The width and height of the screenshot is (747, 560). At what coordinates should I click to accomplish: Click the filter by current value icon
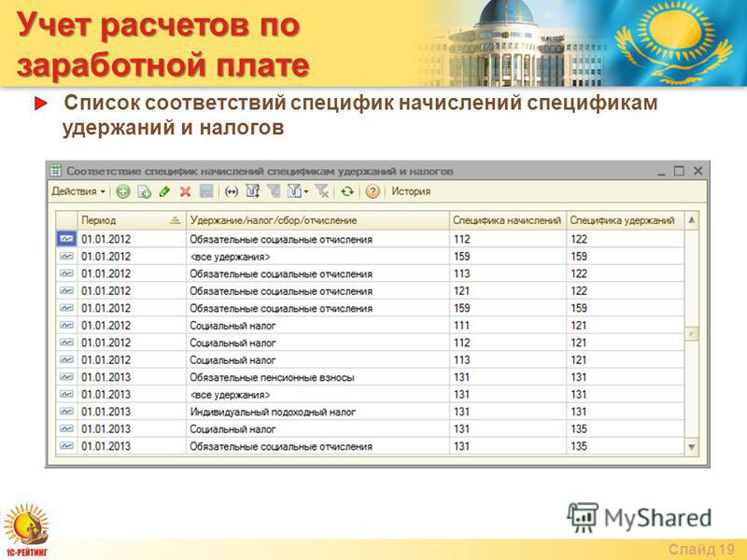pyautogui.click(x=274, y=191)
